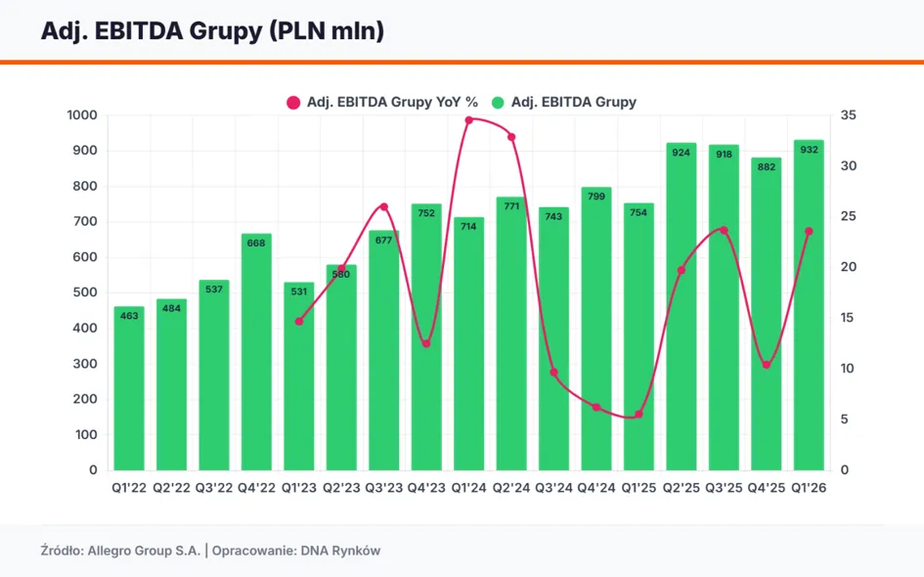Toggle the Adj. EBITDA Grupy YoY % legend entry

pyautogui.click(x=382, y=103)
